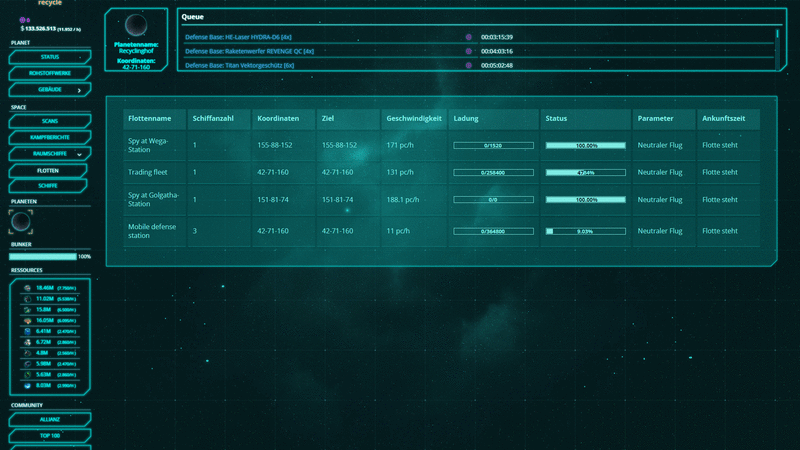Open the KAMPFBERICHTE page
This screenshot has width=800, height=450.
tap(50, 137)
